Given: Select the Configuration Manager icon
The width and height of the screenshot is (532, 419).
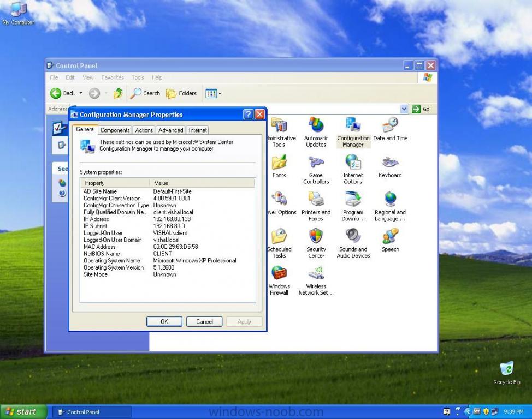Looking at the screenshot, I should tap(353, 132).
